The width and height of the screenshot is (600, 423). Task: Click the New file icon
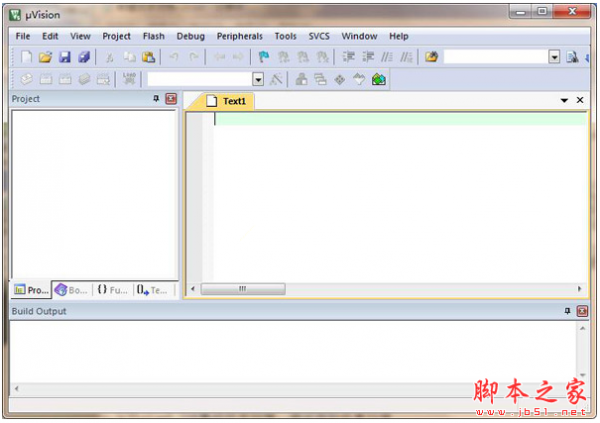[x=26, y=58]
